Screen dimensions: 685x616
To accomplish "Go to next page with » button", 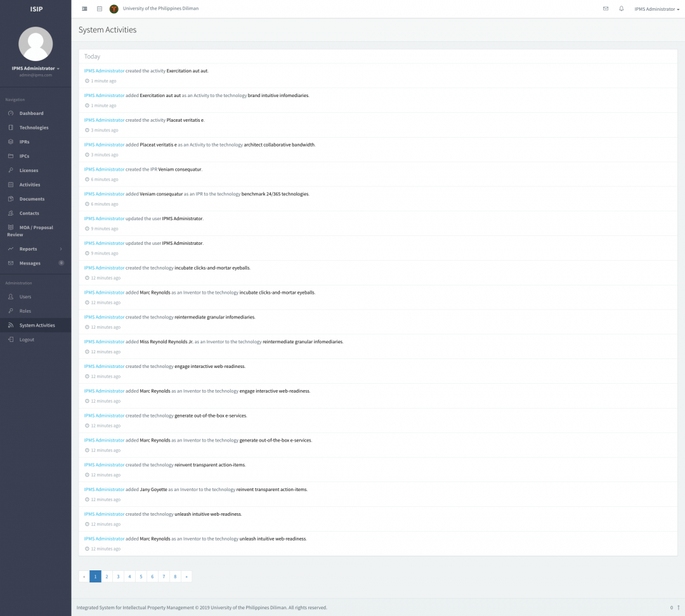I will 186,577.
